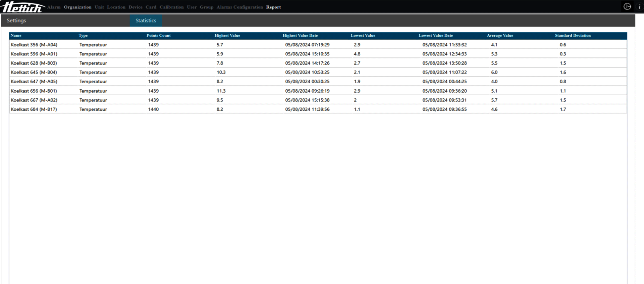Select the Koelkast 356 (M-A04) row

tap(34, 45)
